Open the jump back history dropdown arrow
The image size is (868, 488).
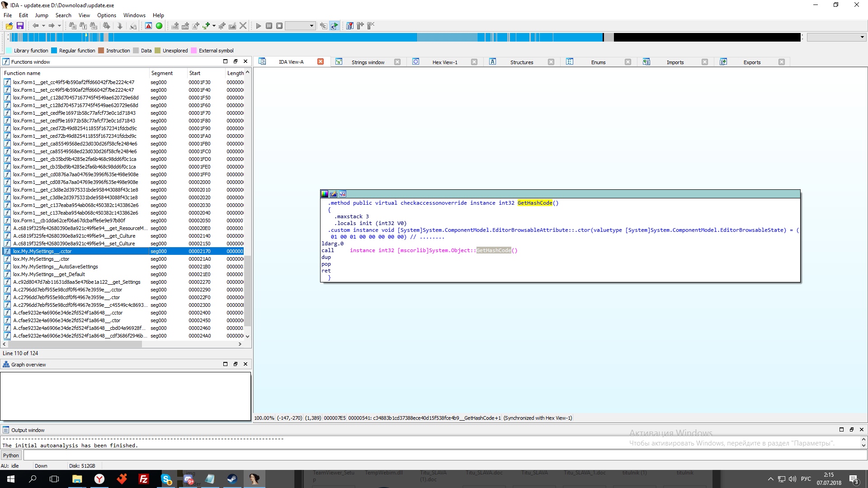(43, 26)
